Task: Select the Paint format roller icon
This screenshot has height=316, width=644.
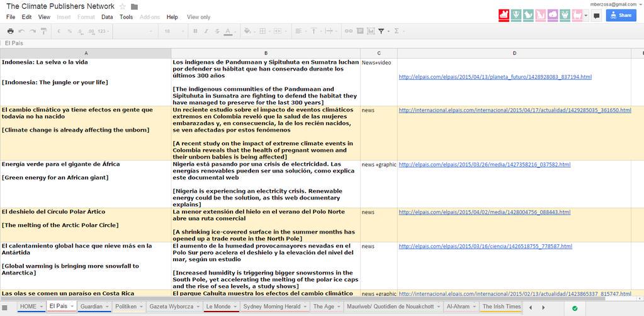Action: [43, 31]
